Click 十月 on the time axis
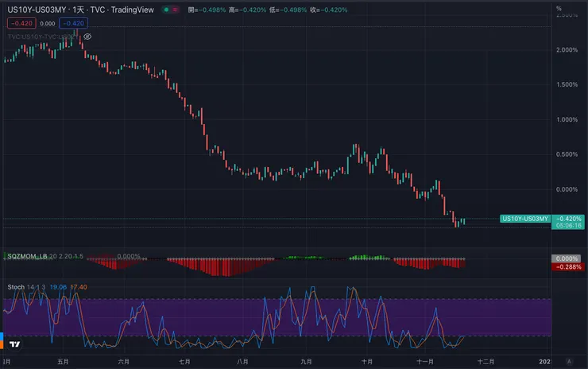Screen dimensions: 588x369 coord(367,362)
